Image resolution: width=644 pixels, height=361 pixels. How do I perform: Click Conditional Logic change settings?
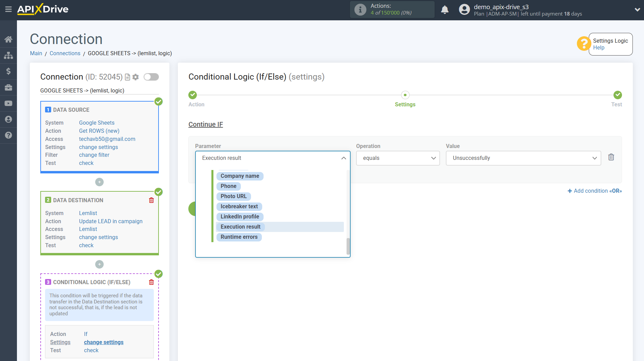coord(104,342)
